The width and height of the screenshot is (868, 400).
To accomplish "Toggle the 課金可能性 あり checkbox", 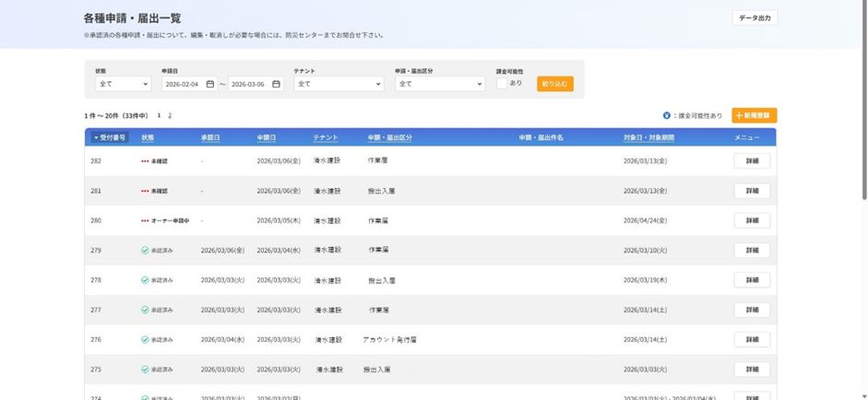I will click(x=502, y=83).
